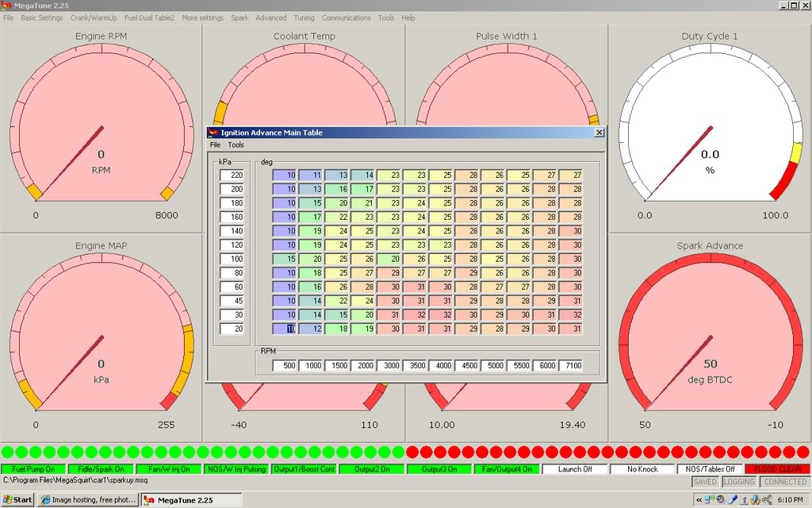The image size is (812, 508).
Task: Select the 3500 RPM bin field
Action: pyautogui.click(x=414, y=365)
